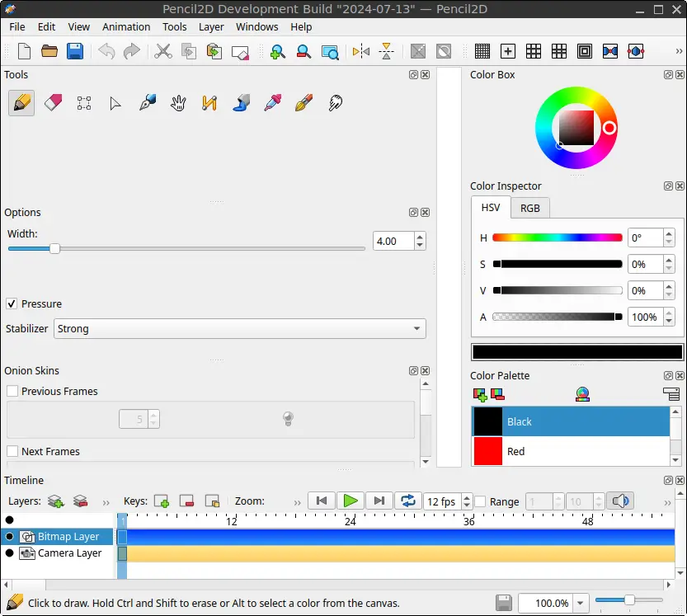
Task: Click the Hue slider bar
Action: click(558, 237)
